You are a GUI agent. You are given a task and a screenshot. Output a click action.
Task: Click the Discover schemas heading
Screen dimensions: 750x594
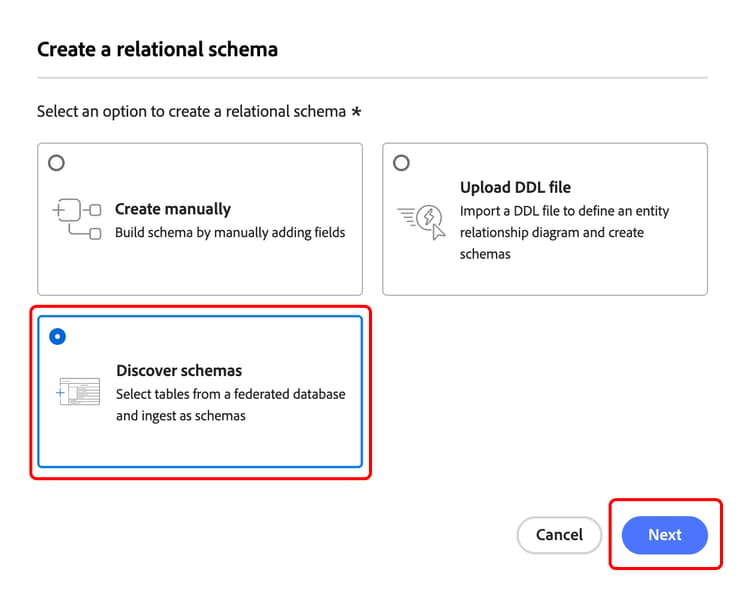point(179,370)
